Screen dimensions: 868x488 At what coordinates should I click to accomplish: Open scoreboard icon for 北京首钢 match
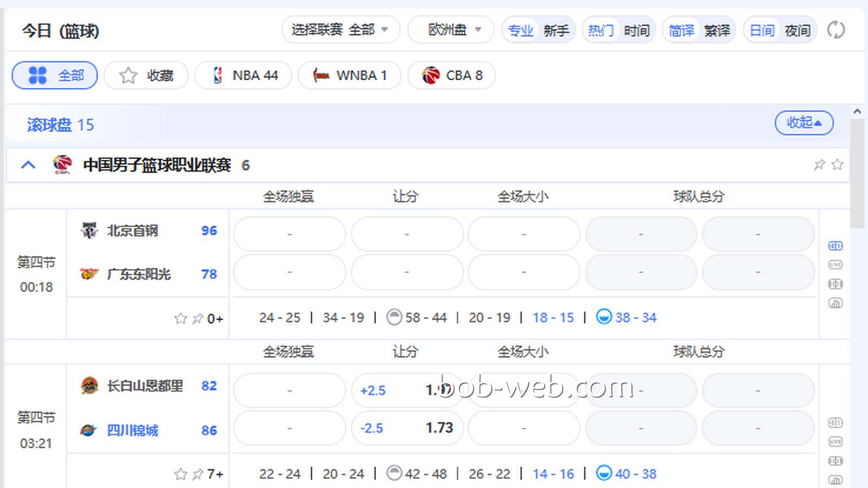coord(835,246)
